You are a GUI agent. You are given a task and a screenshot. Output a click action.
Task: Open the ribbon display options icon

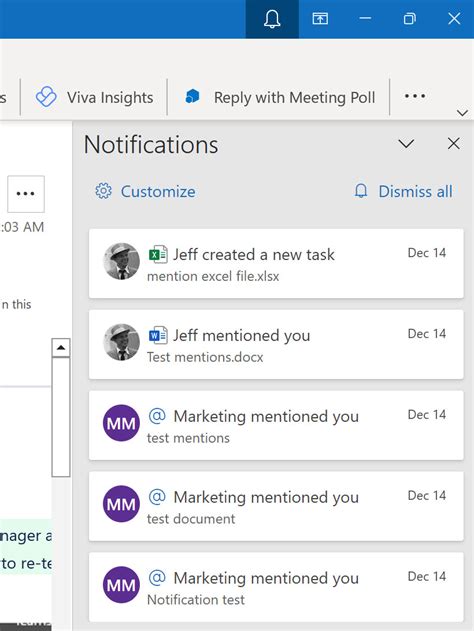[x=320, y=19]
